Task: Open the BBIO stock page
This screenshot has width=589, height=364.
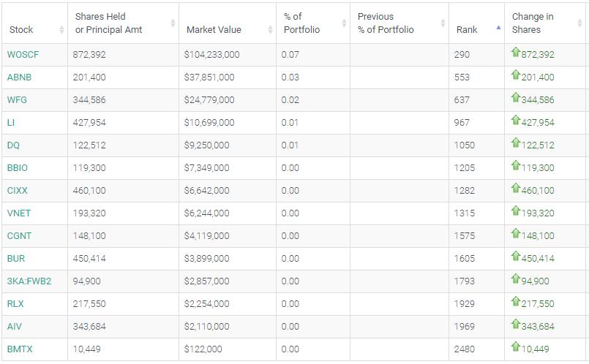Action: (x=18, y=167)
